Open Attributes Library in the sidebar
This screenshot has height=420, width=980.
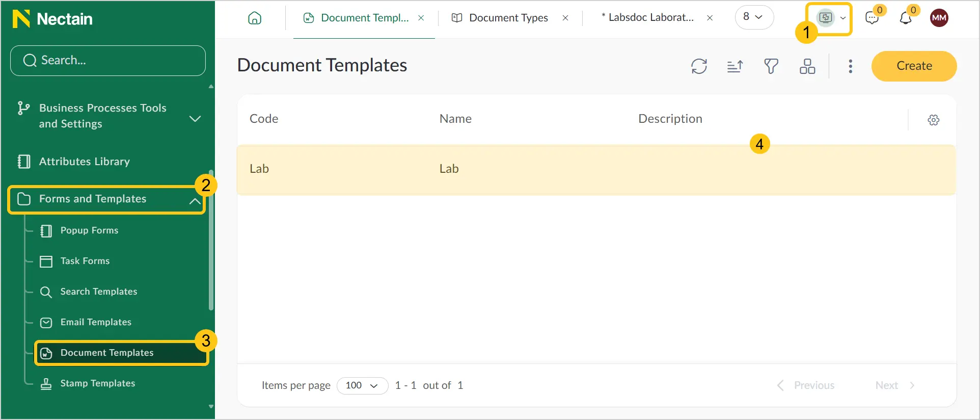coord(85,162)
